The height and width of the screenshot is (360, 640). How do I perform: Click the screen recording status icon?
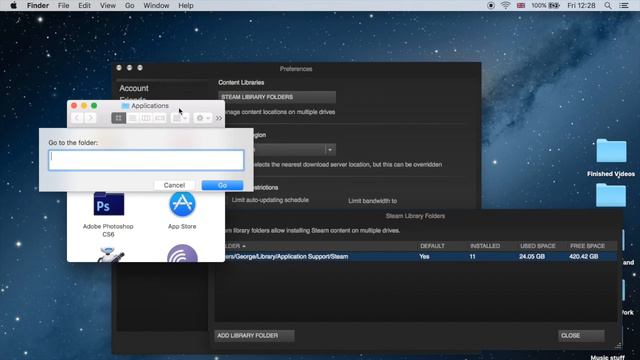tap(491, 6)
